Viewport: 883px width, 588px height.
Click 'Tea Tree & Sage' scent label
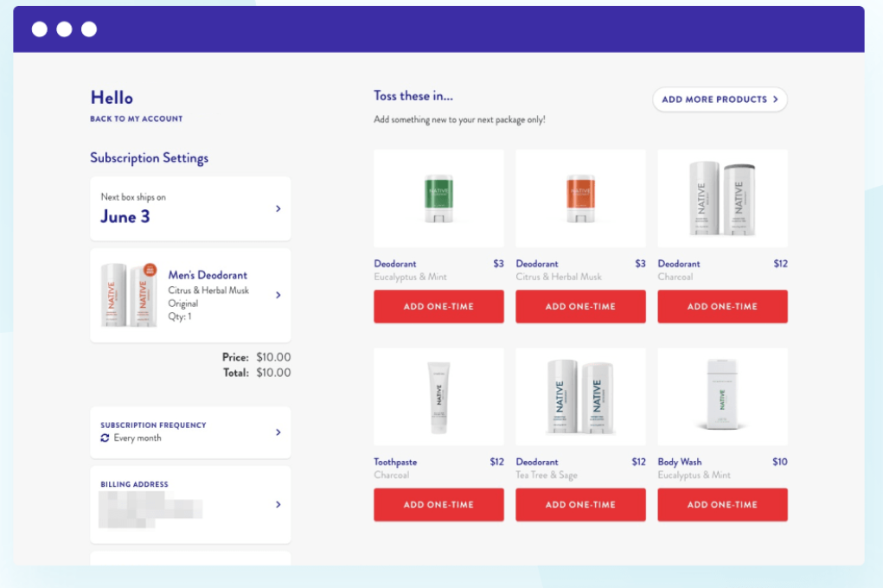547,476
